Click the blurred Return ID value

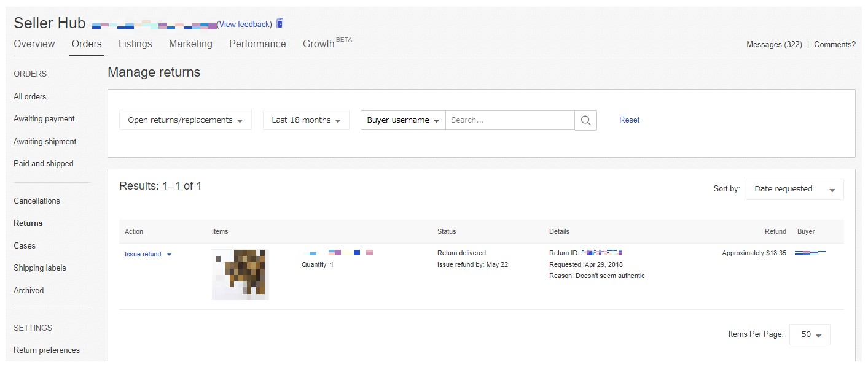coord(602,253)
